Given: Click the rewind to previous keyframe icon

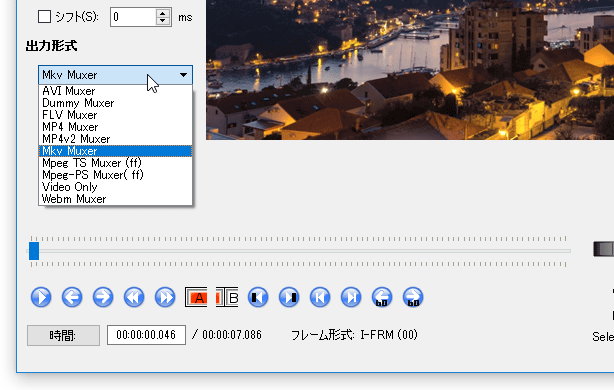Looking at the screenshot, I should [x=134, y=297].
